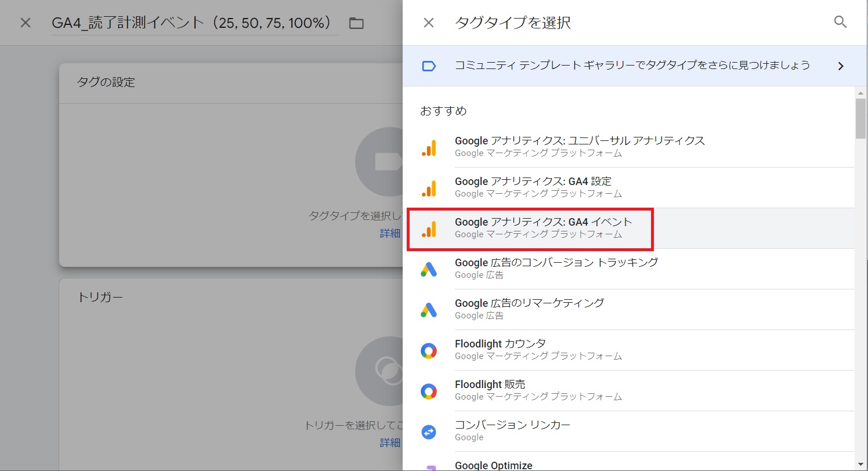Click the Universal Analytics bar chart icon
868x471 pixels.
pos(428,147)
